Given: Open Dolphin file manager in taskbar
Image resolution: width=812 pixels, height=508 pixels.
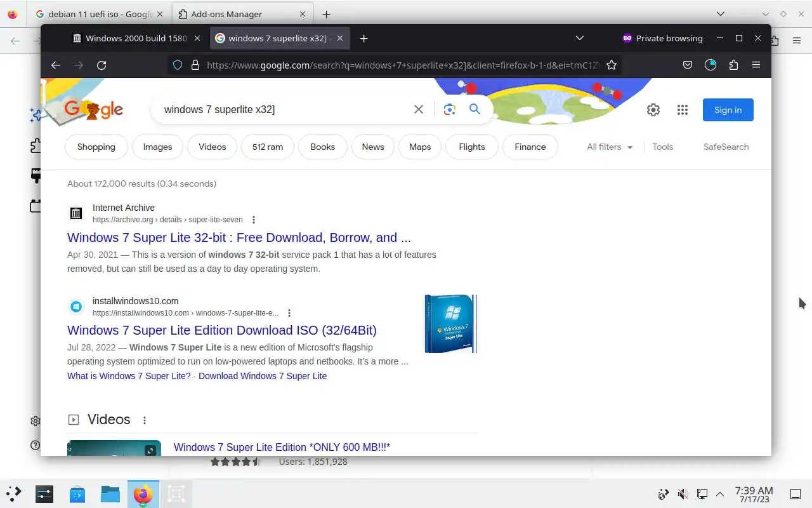Looking at the screenshot, I should (110, 493).
